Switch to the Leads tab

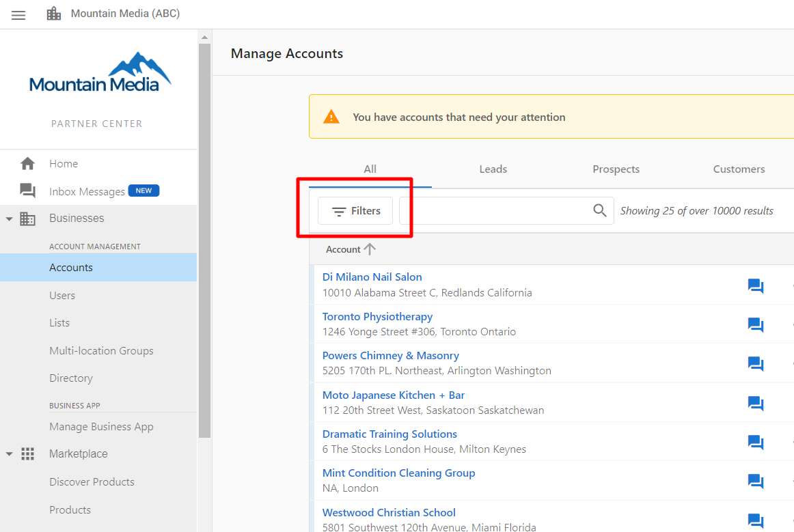pos(493,169)
